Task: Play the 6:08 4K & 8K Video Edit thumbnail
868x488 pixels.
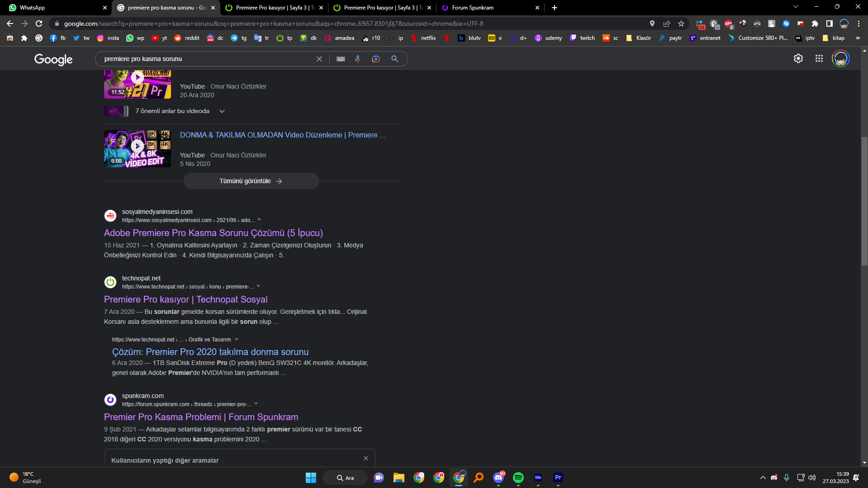Action: coord(138,148)
